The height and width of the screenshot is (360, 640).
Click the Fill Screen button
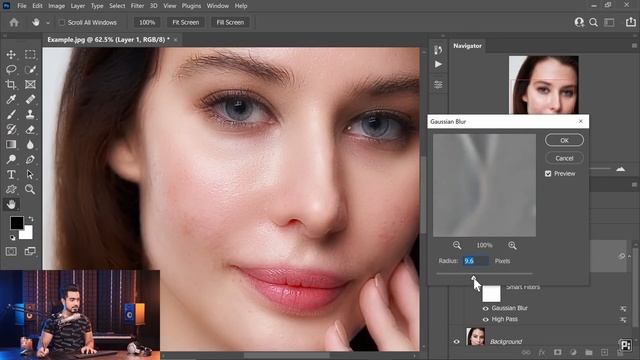(230, 22)
